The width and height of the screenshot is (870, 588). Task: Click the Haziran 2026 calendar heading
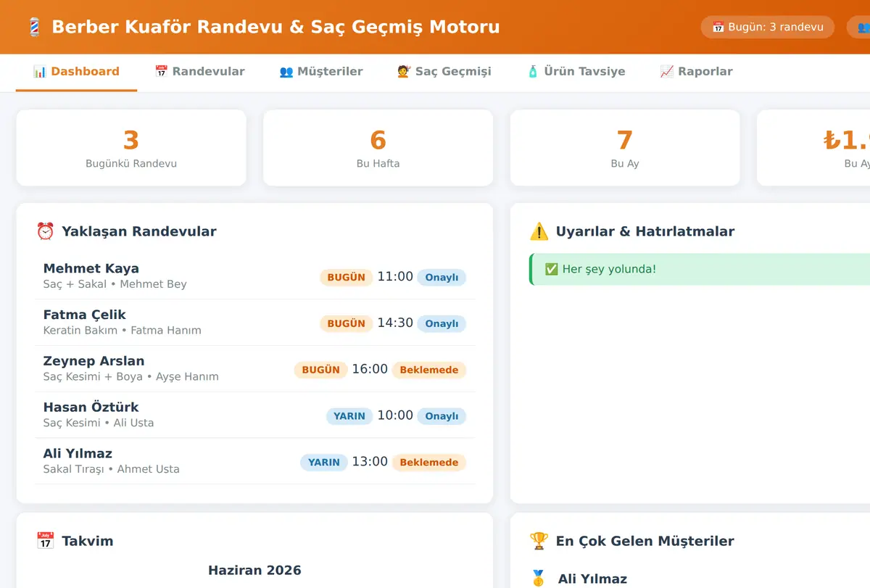pyautogui.click(x=254, y=570)
